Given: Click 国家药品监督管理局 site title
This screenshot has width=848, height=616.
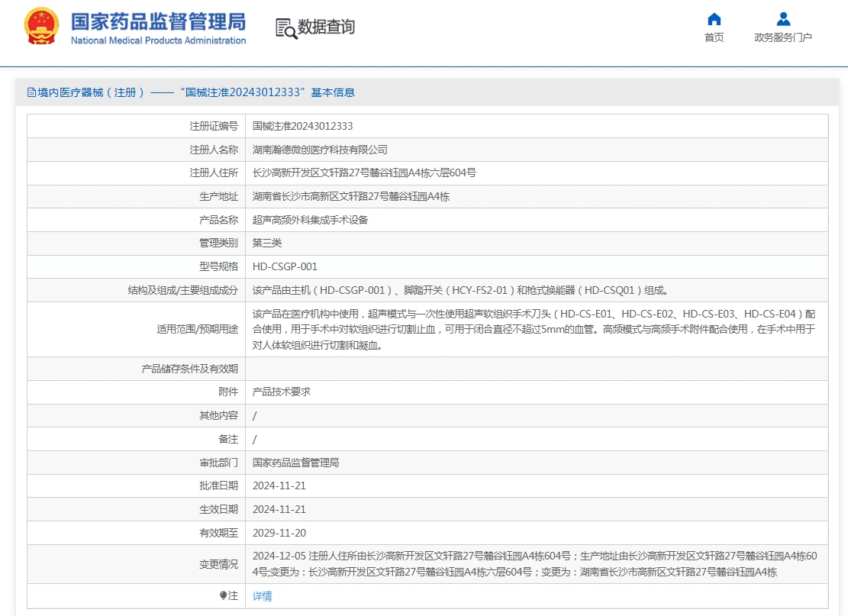Looking at the screenshot, I should tap(159, 21).
